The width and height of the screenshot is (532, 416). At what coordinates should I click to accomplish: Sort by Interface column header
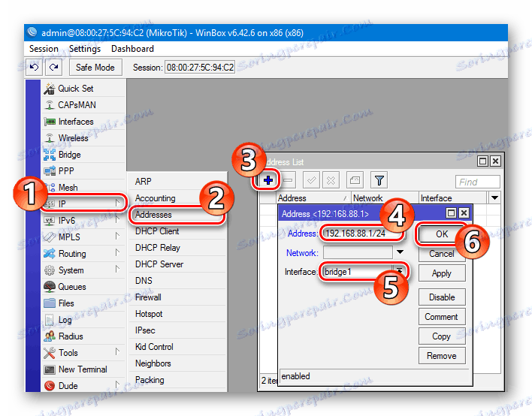[x=452, y=198]
